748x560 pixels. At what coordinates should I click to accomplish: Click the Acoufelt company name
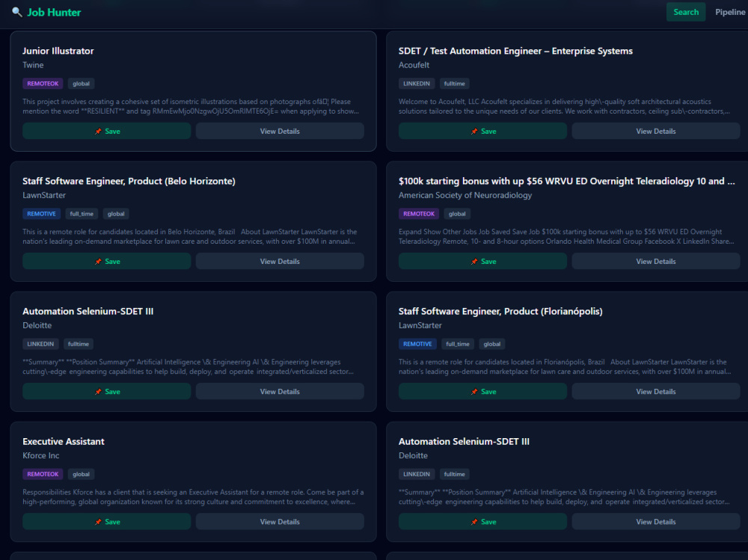[414, 65]
